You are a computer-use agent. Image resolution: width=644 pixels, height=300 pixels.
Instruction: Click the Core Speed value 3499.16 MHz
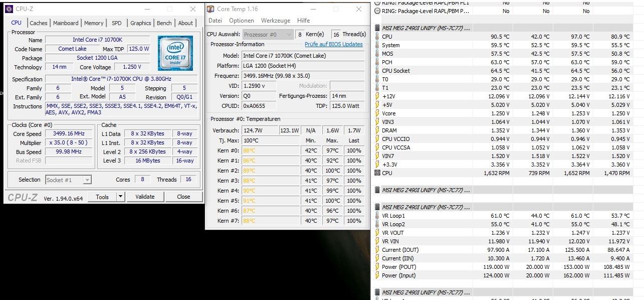point(69,134)
